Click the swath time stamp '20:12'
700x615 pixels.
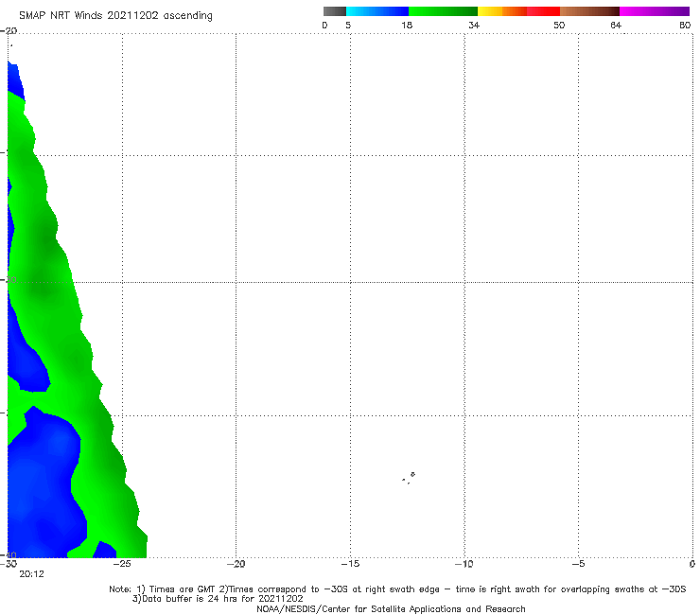coord(32,574)
